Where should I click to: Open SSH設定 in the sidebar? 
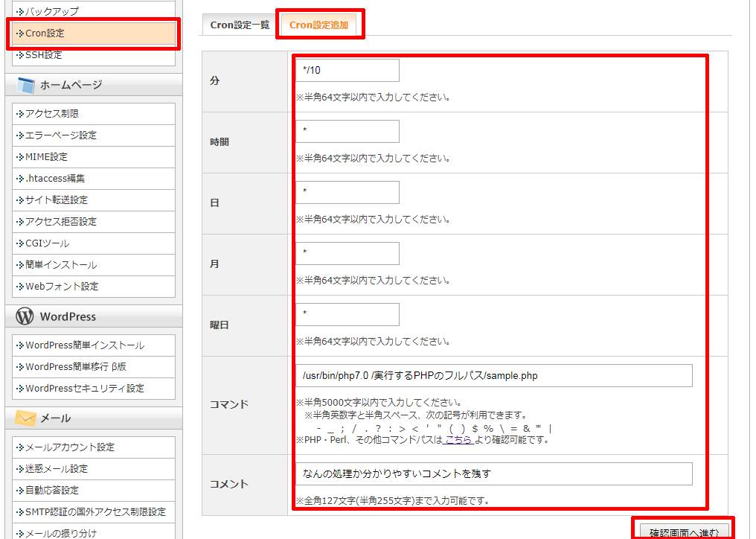pos(44,55)
